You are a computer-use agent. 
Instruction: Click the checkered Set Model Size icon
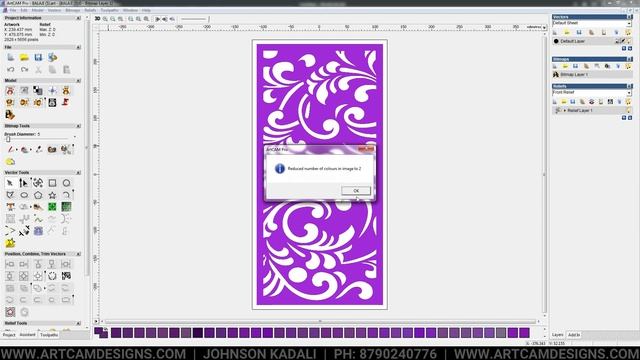pos(38,91)
